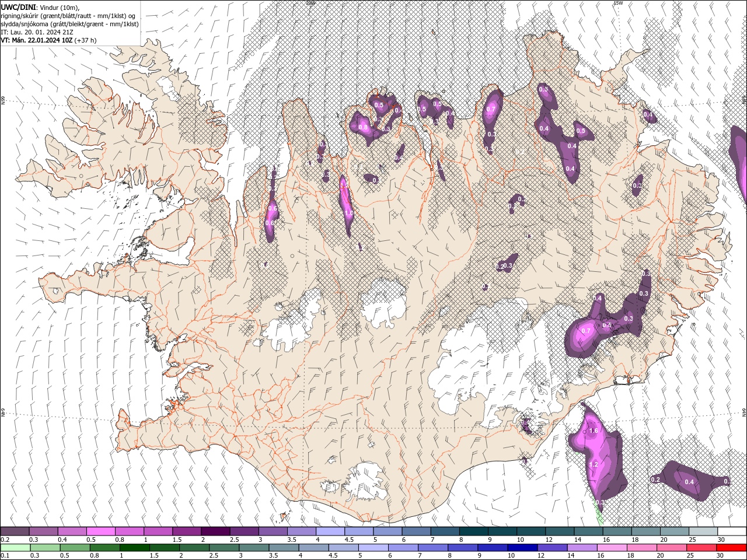
Task: Click the bright red 30 swatch in bottom legend row
Action: tap(732, 548)
